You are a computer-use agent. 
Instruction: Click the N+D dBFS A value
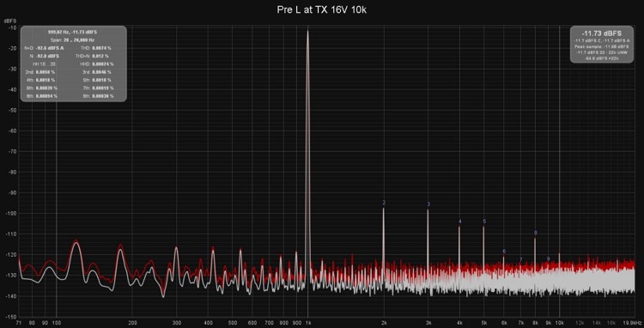[x=50, y=48]
